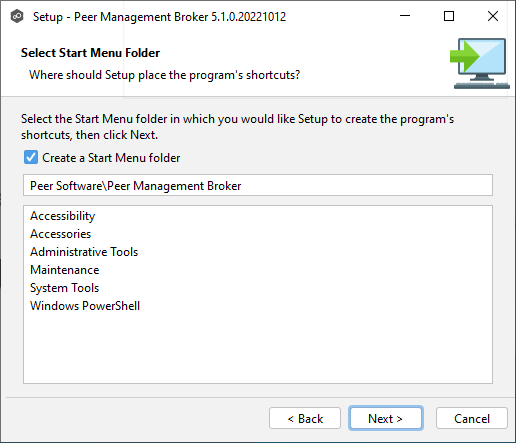Click the installer computer arrow graphic
The image size is (516, 443).
click(x=480, y=63)
